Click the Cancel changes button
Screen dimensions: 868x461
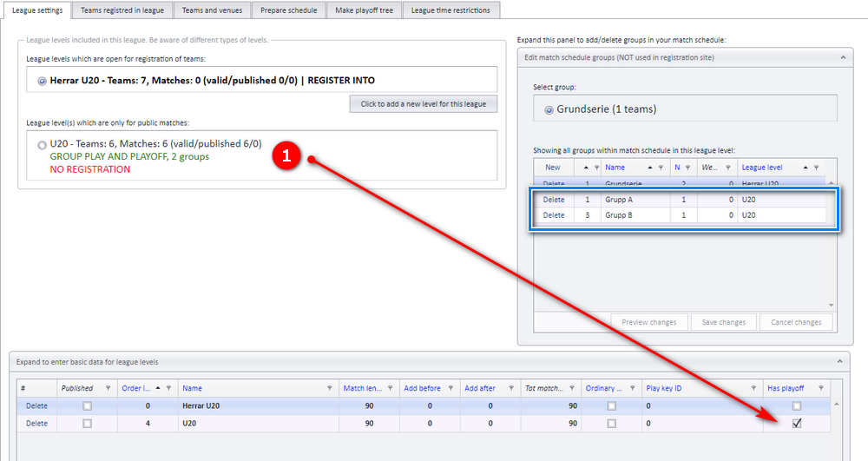796,322
